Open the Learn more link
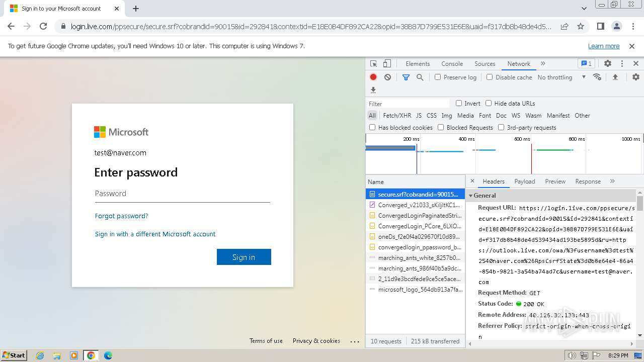The image size is (644, 362). pos(604,46)
